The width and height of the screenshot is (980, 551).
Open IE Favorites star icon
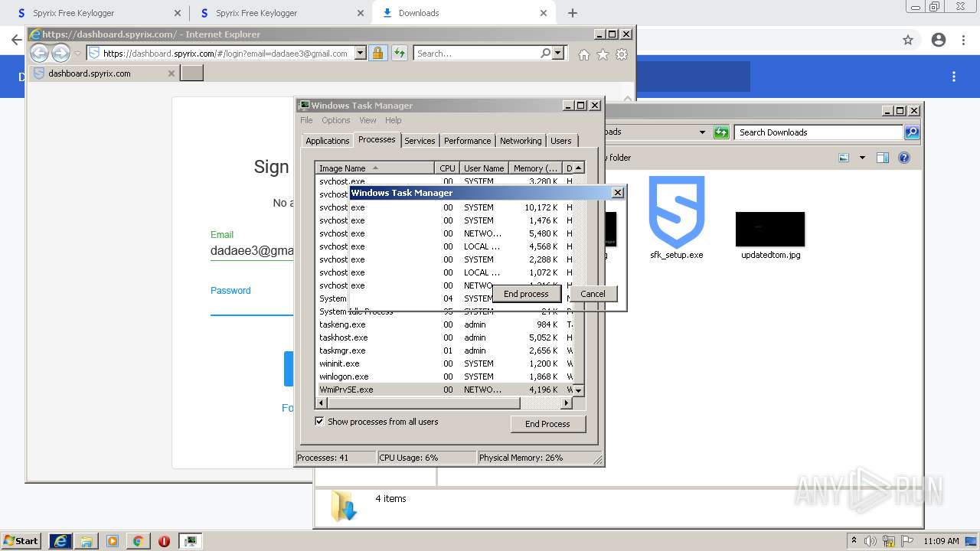click(x=603, y=54)
